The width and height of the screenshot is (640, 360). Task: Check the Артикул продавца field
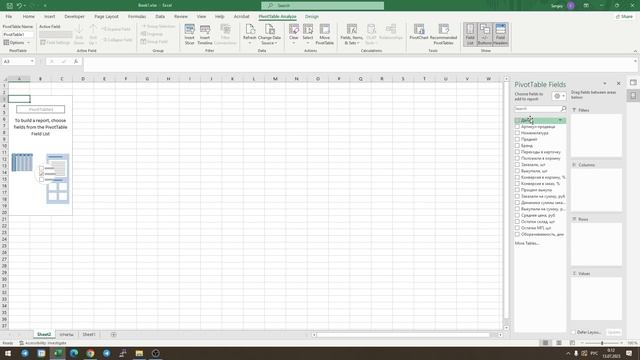tap(517, 127)
